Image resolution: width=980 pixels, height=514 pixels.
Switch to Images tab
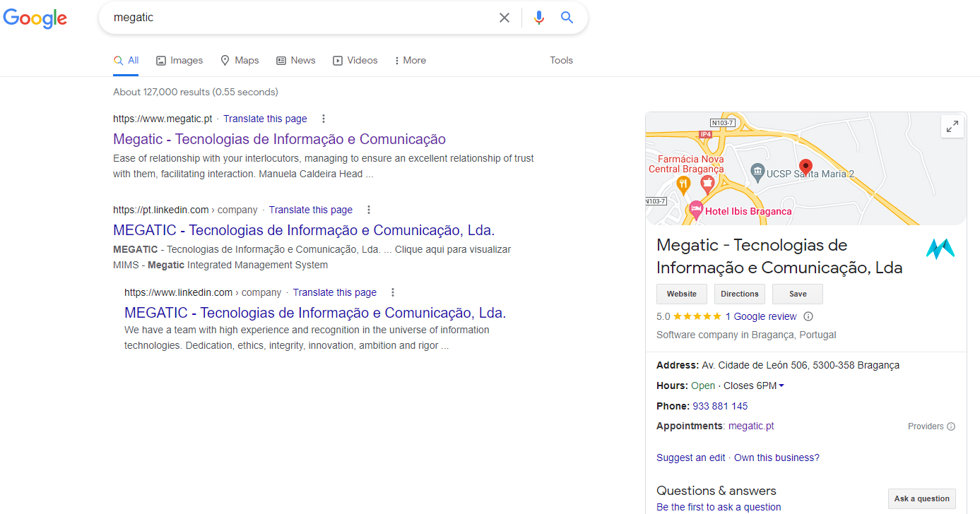[179, 61]
